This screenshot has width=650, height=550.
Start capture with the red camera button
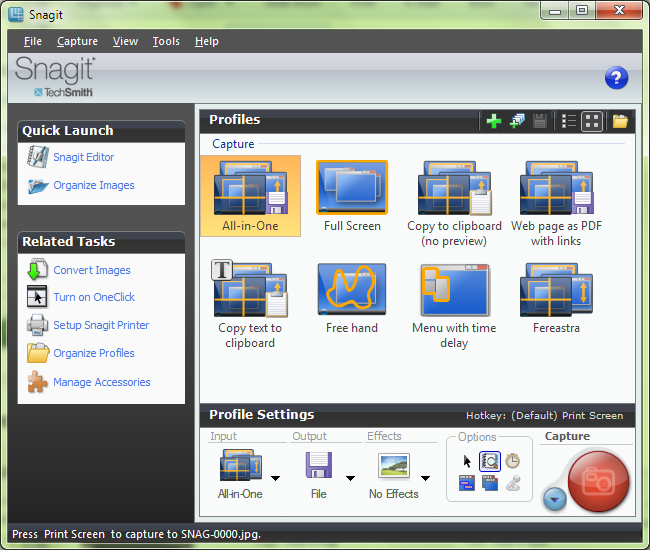click(598, 482)
